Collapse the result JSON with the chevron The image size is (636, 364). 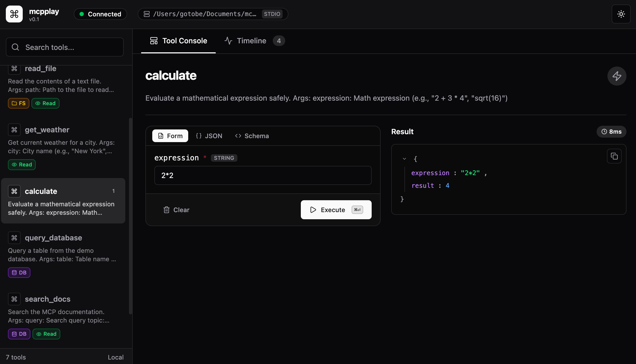tap(404, 159)
